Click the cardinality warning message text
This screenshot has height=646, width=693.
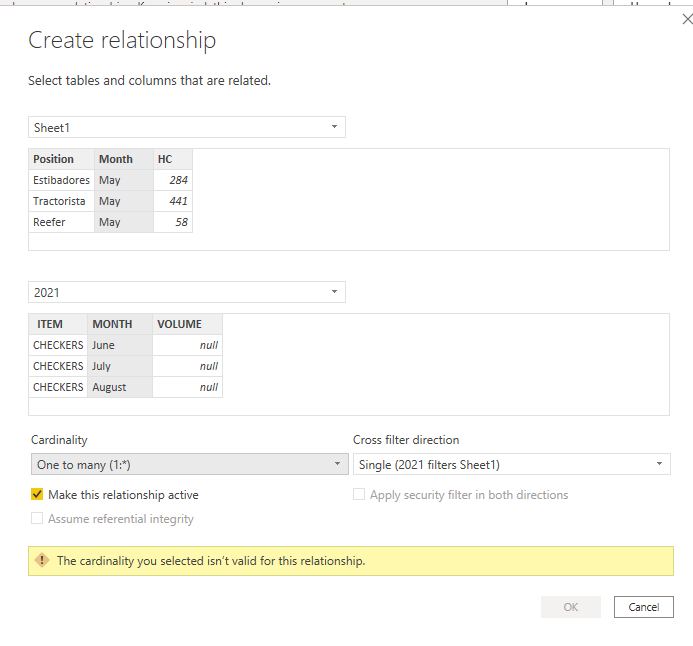point(211,561)
